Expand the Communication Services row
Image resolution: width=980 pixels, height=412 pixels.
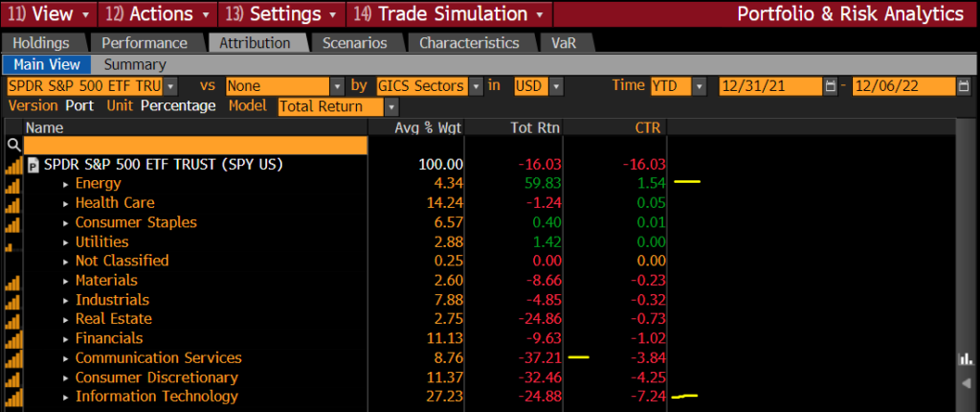66,358
